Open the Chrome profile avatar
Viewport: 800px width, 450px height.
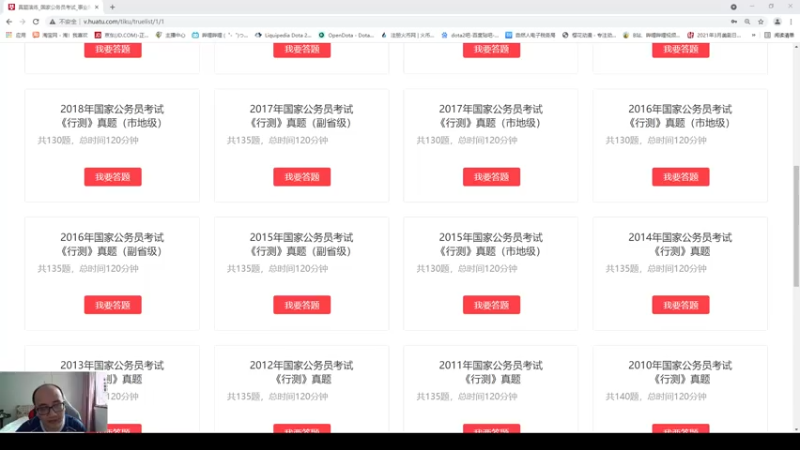pos(777,21)
